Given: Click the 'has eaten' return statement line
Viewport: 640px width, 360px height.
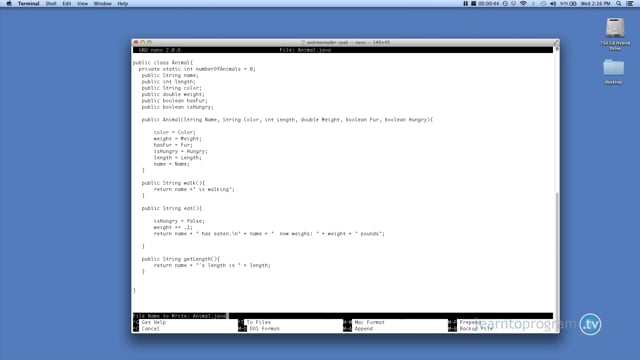Looking at the screenshot, I should pyautogui.click(x=269, y=233).
